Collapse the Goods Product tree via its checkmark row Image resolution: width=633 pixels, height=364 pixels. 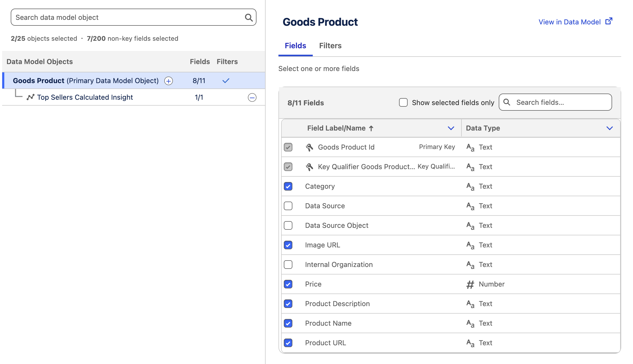click(x=225, y=80)
